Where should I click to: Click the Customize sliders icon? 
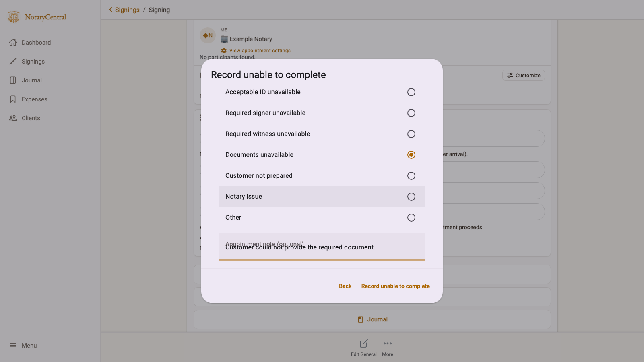[510, 75]
